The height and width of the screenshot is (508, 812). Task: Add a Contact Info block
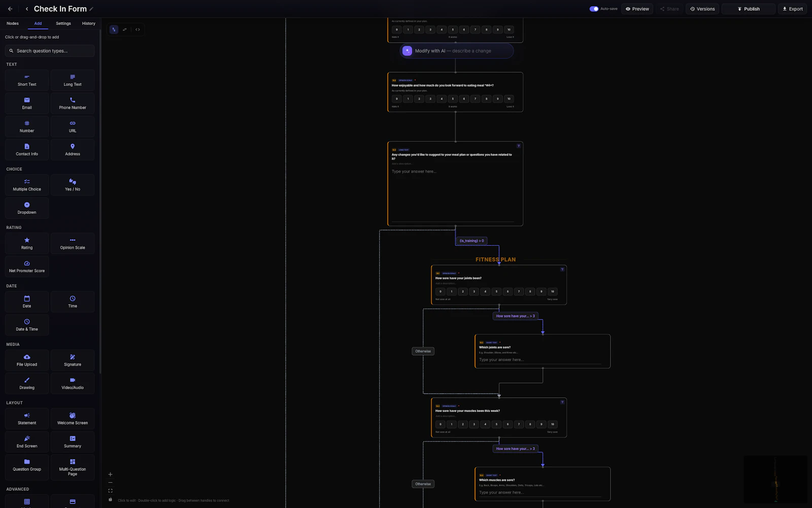click(x=27, y=149)
